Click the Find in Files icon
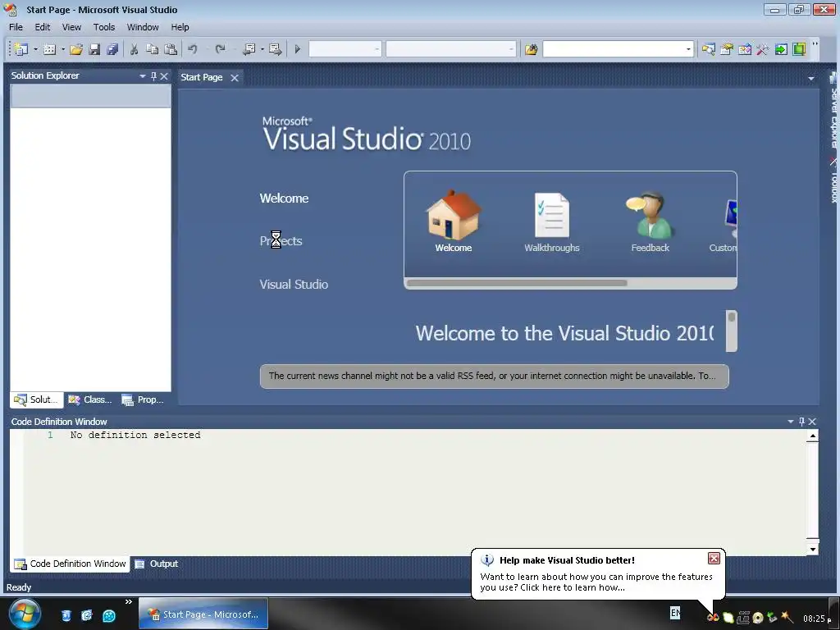The image size is (840, 630). (x=531, y=49)
